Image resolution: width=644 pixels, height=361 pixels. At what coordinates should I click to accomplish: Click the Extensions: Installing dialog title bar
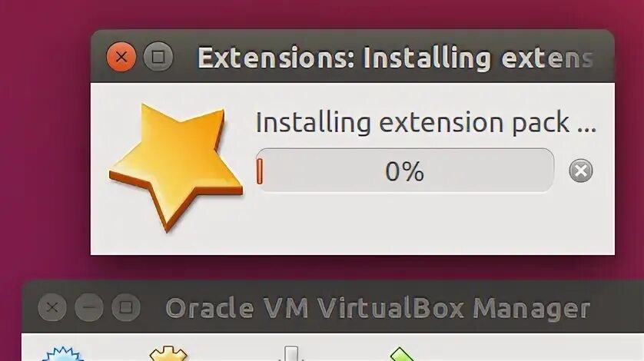[x=394, y=58]
